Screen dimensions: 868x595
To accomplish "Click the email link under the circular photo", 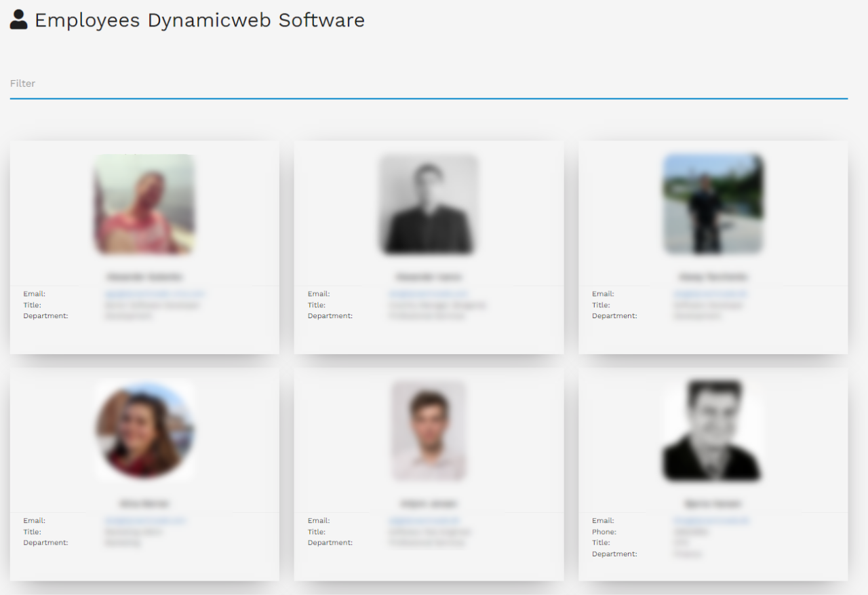I will coord(145,520).
